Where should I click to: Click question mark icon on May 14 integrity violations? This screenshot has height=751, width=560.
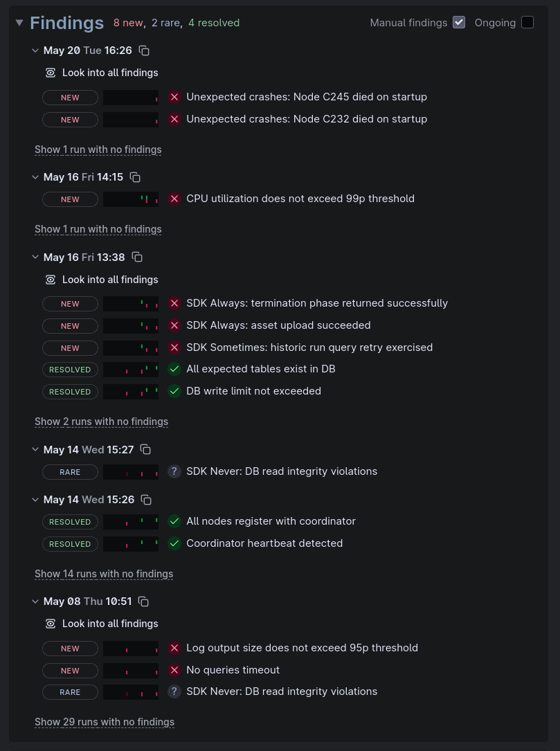coord(174,472)
